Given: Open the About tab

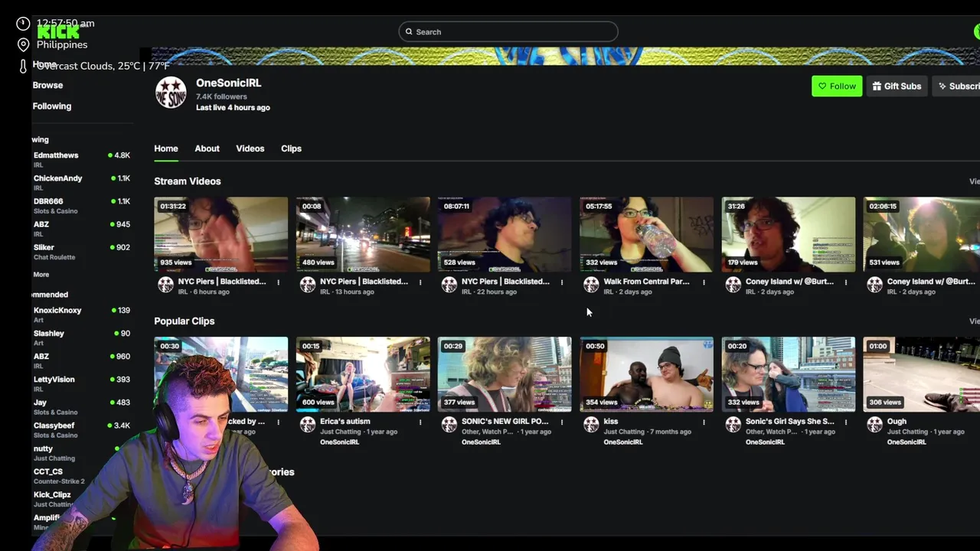Looking at the screenshot, I should click(207, 148).
